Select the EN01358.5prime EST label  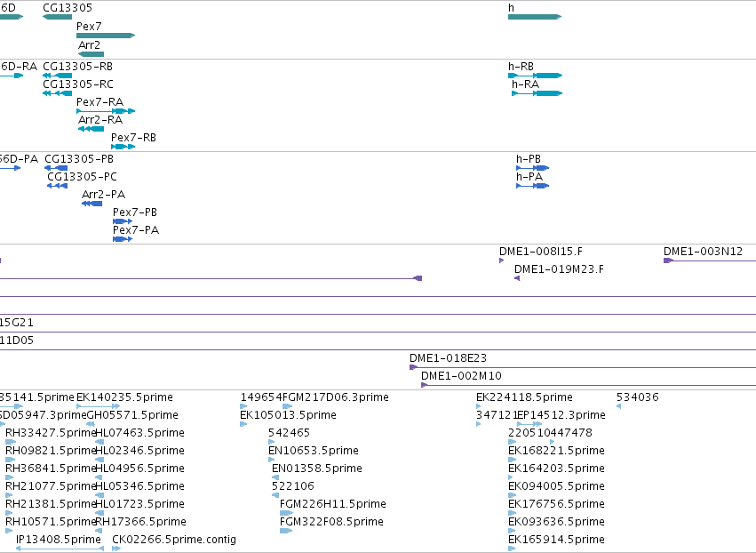pos(317,469)
